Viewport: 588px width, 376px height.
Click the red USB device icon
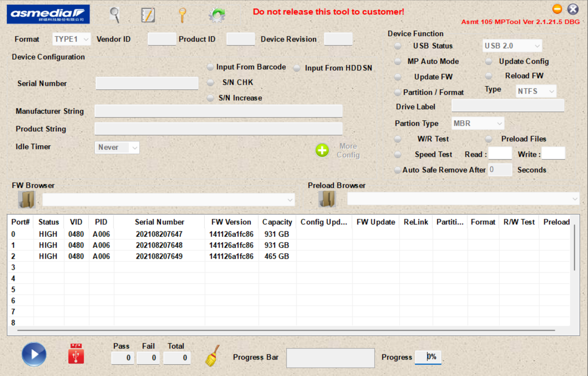pyautogui.click(x=76, y=354)
